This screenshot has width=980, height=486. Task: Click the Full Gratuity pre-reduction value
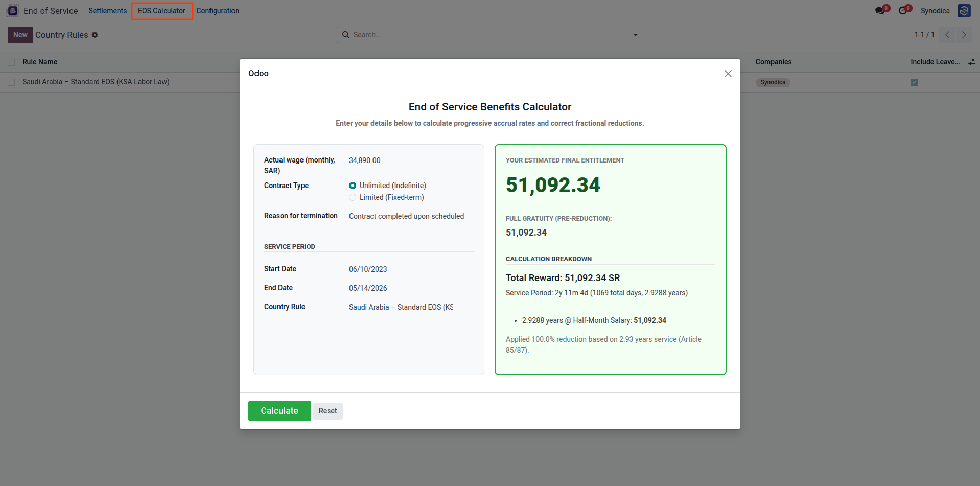[x=526, y=233]
